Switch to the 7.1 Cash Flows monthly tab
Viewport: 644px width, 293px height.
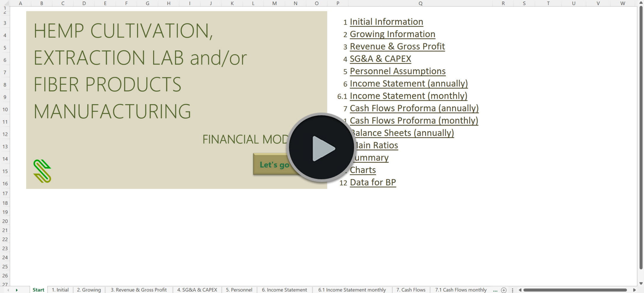pos(461,290)
